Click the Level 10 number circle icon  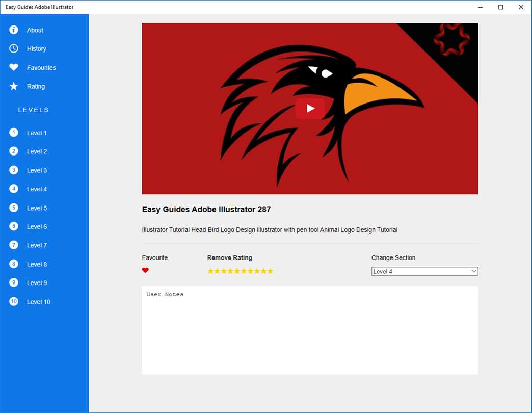tap(14, 301)
